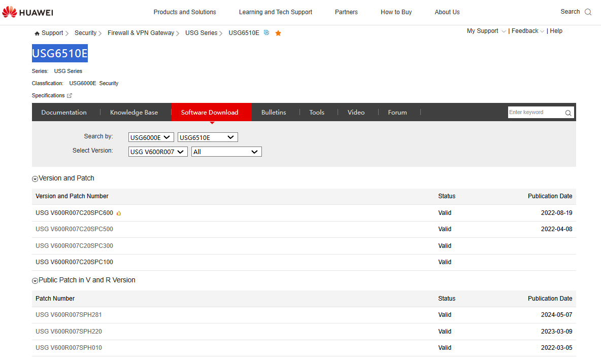Image resolution: width=601 pixels, height=364 pixels.
Task: Click the keyword search magnifier icon
Action: pyautogui.click(x=568, y=113)
